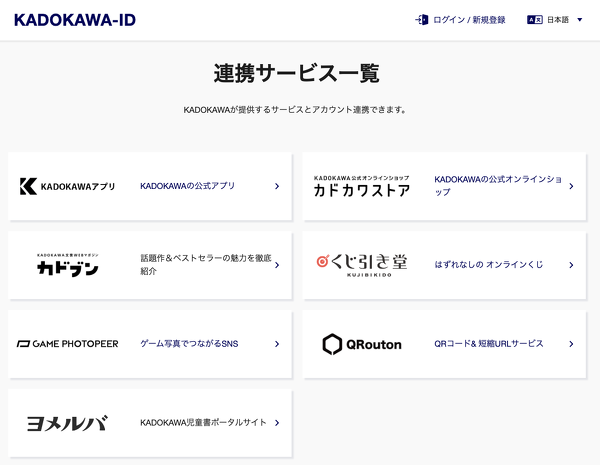The width and height of the screenshot is (600, 465).
Task: Click the くじ引き堂 logo
Action: coord(362,265)
